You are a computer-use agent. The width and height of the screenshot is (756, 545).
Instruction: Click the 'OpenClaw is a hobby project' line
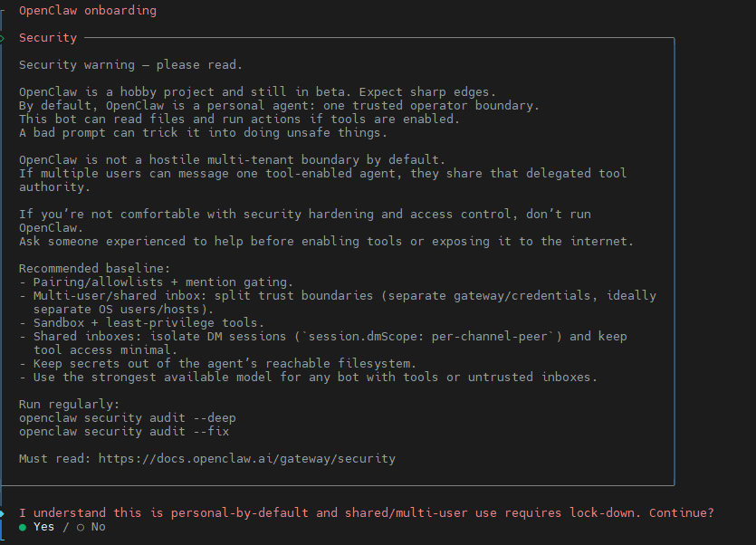(257, 91)
